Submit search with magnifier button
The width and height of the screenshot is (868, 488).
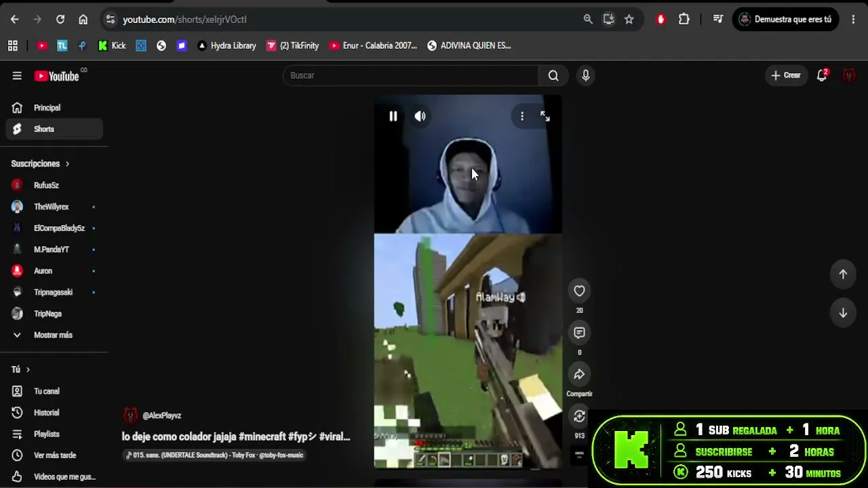tap(553, 75)
